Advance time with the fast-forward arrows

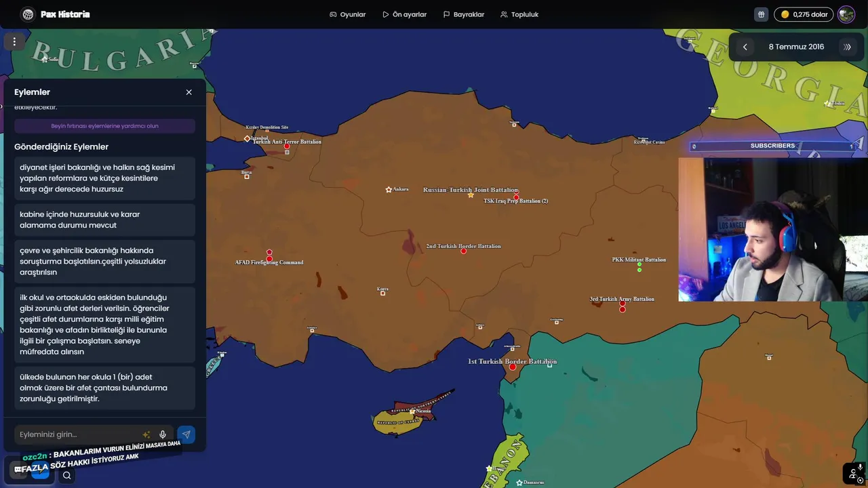(847, 47)
